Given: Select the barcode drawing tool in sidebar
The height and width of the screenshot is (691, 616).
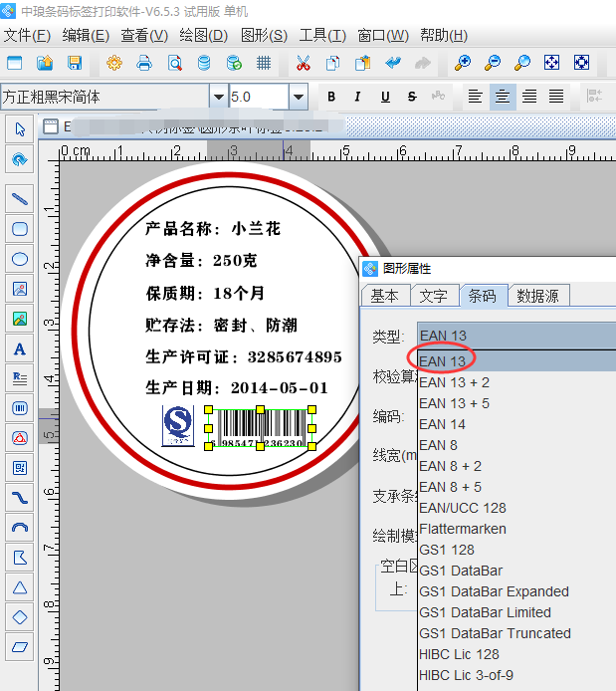Looking at the screenshot, I should 19,408.
